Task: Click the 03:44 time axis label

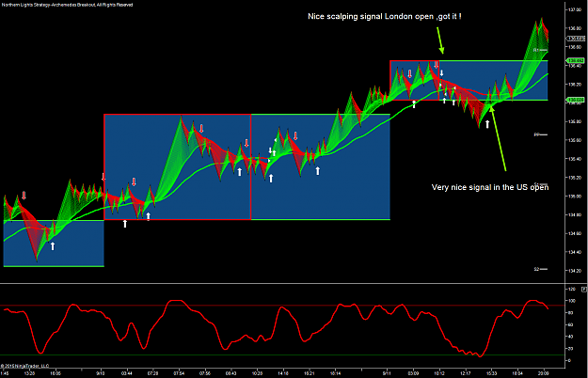Action: point(127,373)
